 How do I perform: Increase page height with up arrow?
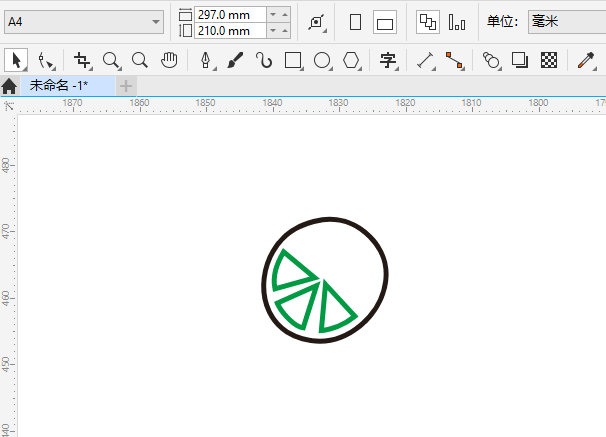(285, 31)
